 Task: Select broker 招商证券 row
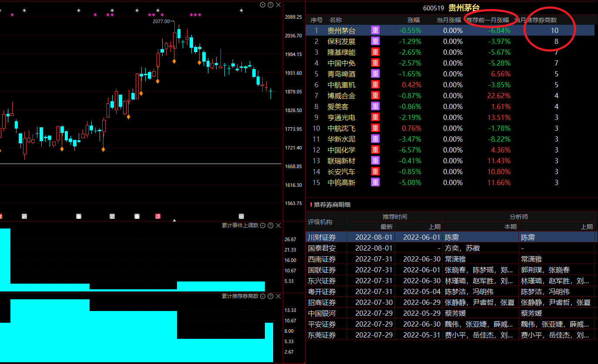point(451,302)
